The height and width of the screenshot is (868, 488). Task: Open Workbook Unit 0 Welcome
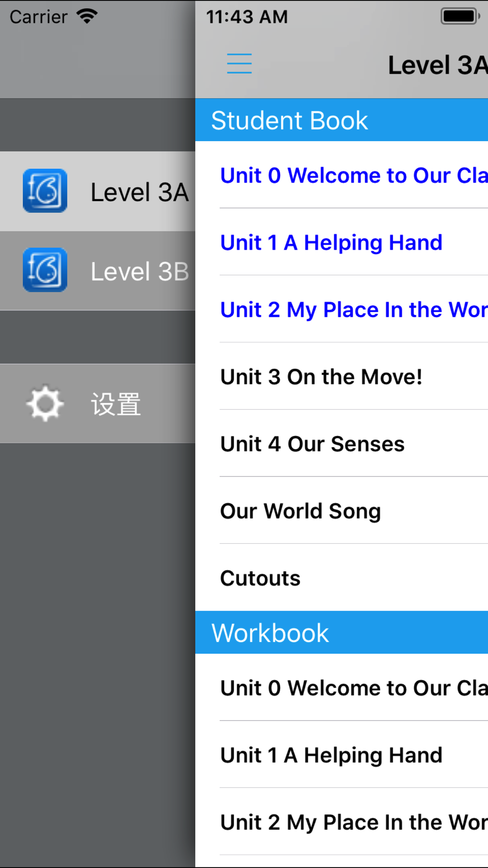coord(353,688)
